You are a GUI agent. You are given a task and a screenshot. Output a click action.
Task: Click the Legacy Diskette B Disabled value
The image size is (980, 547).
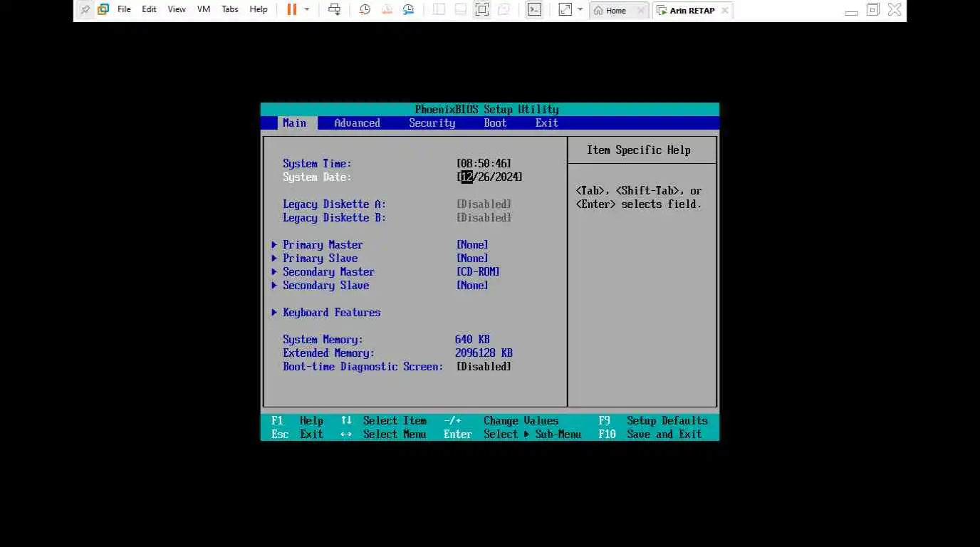(x=484, y=218)
